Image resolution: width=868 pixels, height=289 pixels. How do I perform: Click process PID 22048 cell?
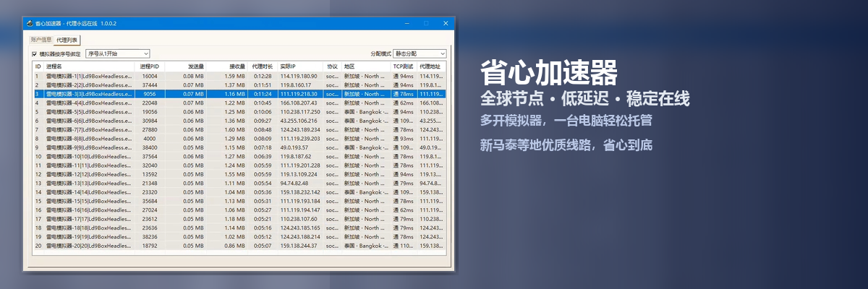point(150,103)
